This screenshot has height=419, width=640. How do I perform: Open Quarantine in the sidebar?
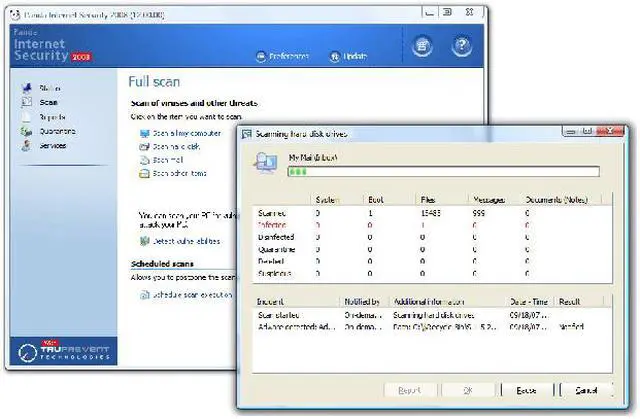point(55,131)
